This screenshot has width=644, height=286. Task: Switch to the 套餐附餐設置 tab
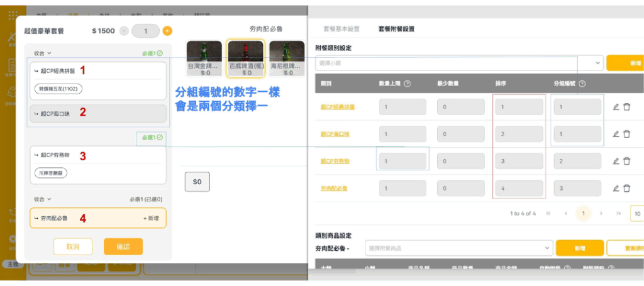click(x=396, y=29)
